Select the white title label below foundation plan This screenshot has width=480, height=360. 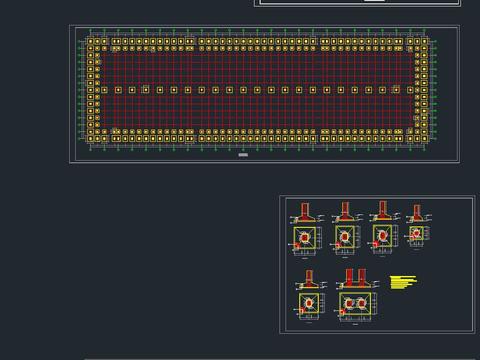coord(243,155)
